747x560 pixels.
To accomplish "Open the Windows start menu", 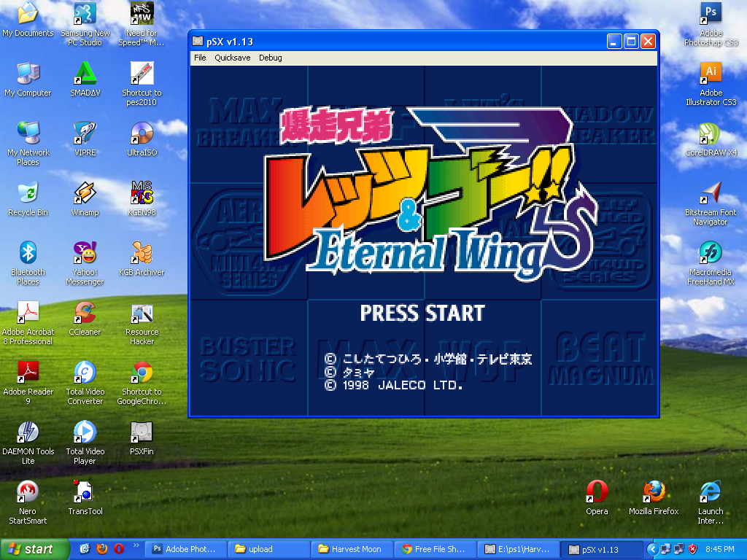I will pyautogui.click(x=34, y=549).
